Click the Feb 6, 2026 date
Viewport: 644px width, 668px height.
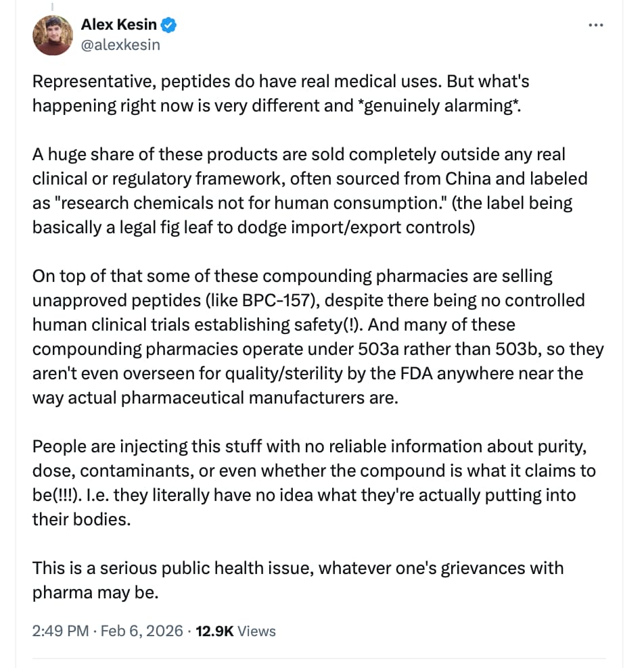tap(141, 631)
